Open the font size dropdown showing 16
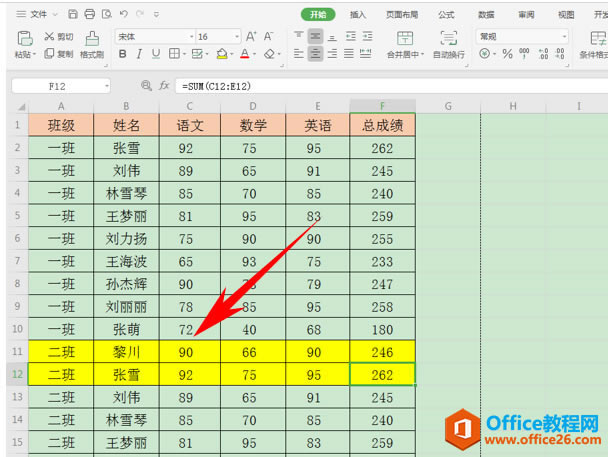The width and height of the screenshot is (608, 457). (237, 37)
